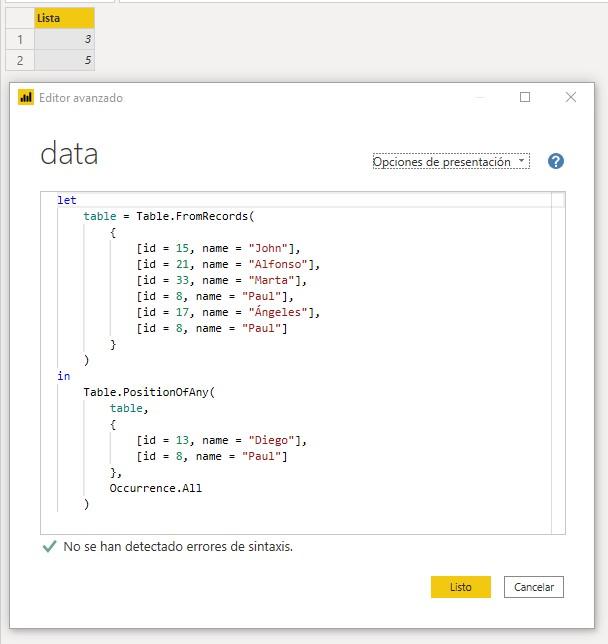Image resolution: width=608 pixels, height=644 pixels.
Task: Click the Power BI logo in title bar
Action: click(26, 98)
